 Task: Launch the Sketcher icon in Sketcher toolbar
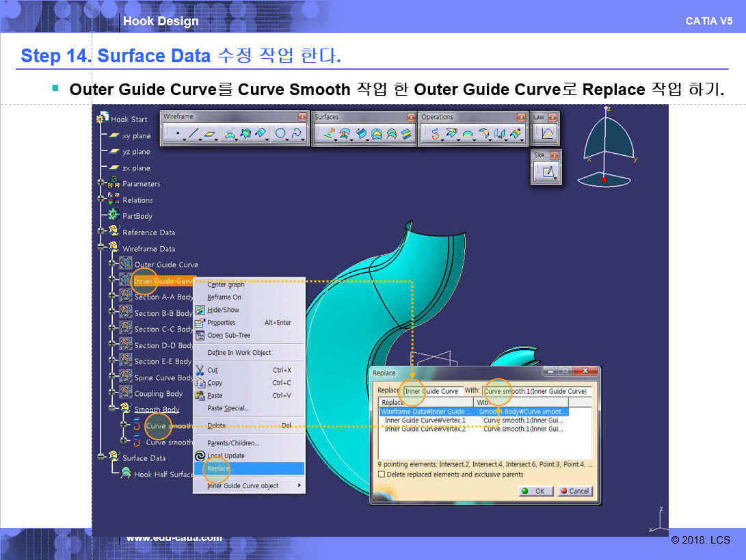(548, 172)
